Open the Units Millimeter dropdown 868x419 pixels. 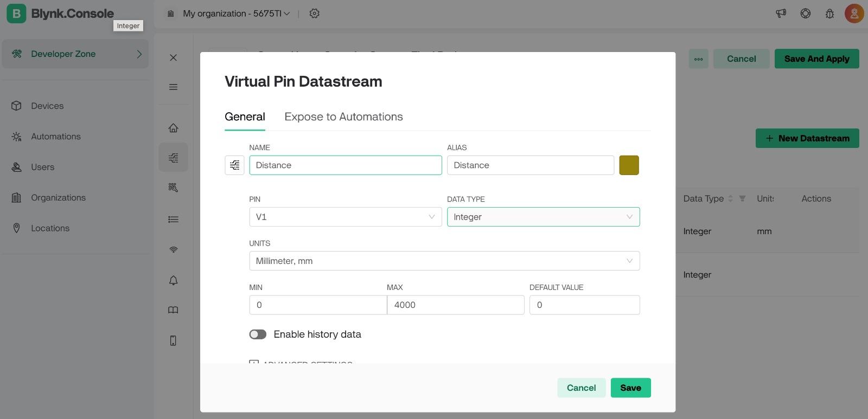(x=444, y=261)
